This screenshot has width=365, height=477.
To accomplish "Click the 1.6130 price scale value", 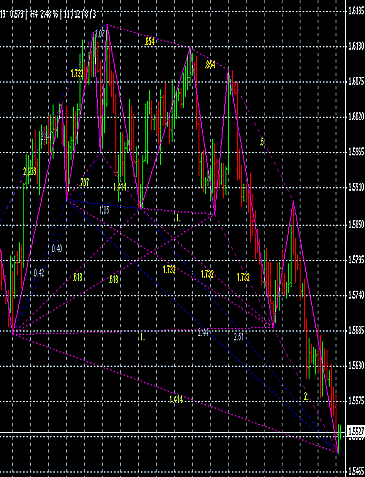I will coord(356,47).
